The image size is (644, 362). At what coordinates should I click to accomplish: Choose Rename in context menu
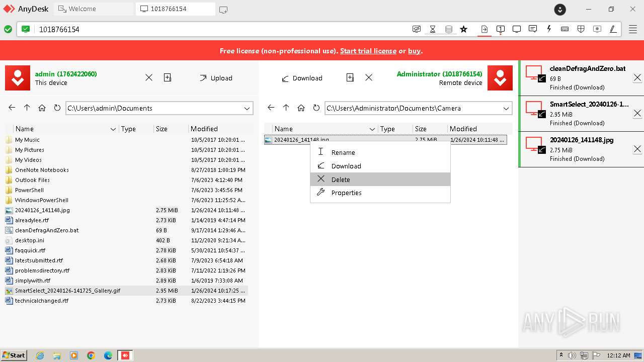380,152
